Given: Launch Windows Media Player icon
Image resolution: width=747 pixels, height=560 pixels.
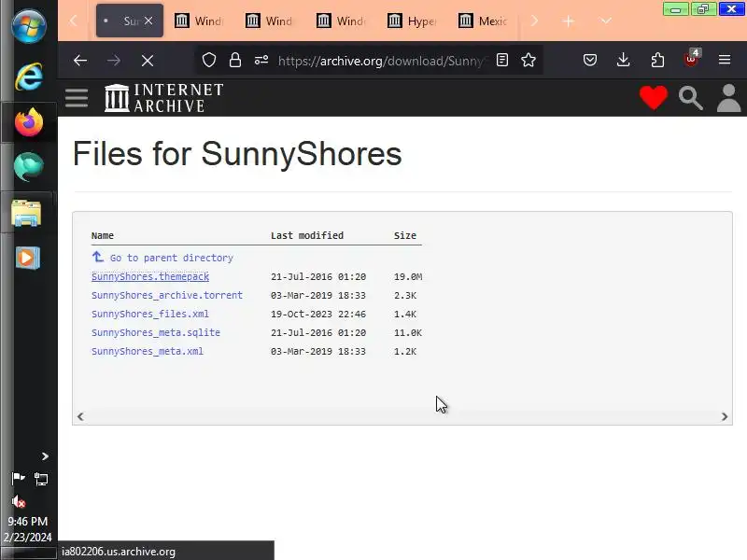Looking at the screenshot, I should point(28,259).
